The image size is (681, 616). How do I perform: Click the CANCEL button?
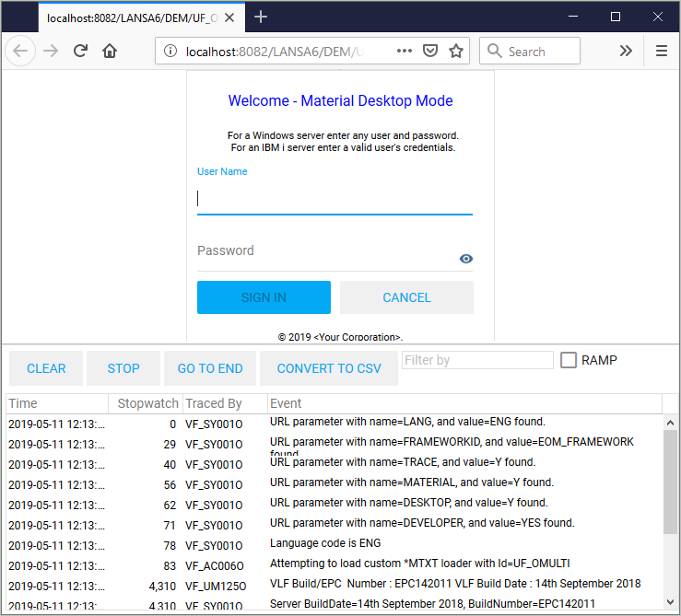click(x=406, y=297)
